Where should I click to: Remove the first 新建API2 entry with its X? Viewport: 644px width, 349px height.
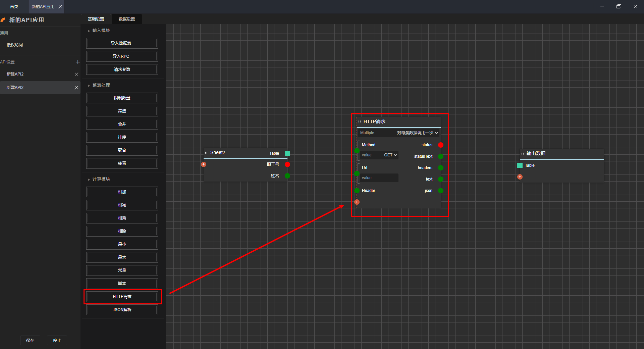pyautogui.click(x=76, y=74)
